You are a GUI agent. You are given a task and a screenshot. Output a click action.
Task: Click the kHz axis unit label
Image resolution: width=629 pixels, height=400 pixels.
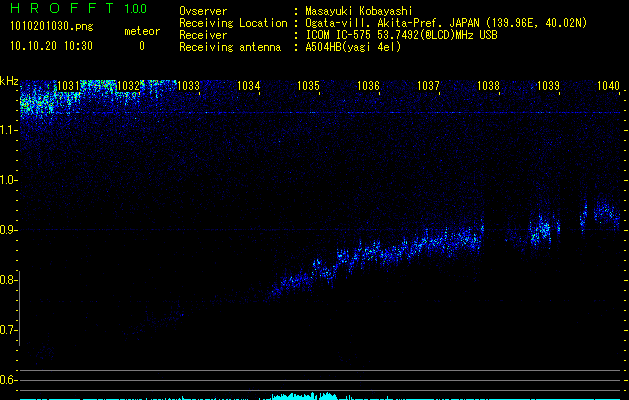(9, 81)
